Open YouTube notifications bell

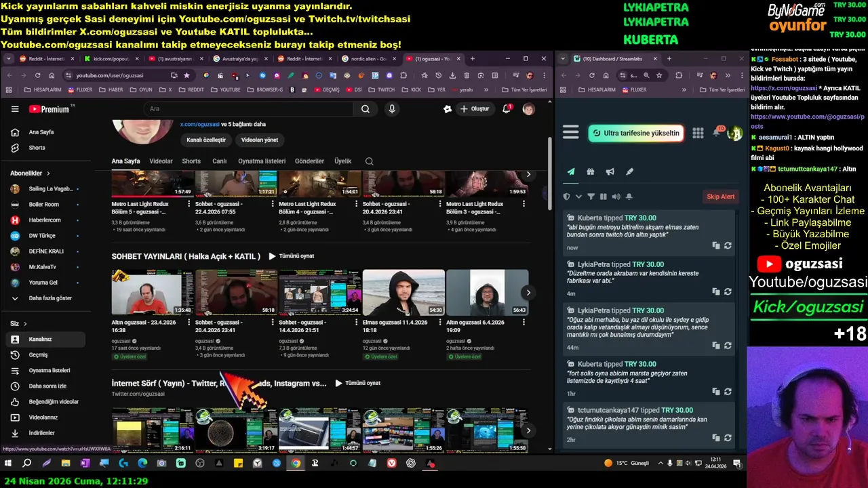tap(506, 108)
